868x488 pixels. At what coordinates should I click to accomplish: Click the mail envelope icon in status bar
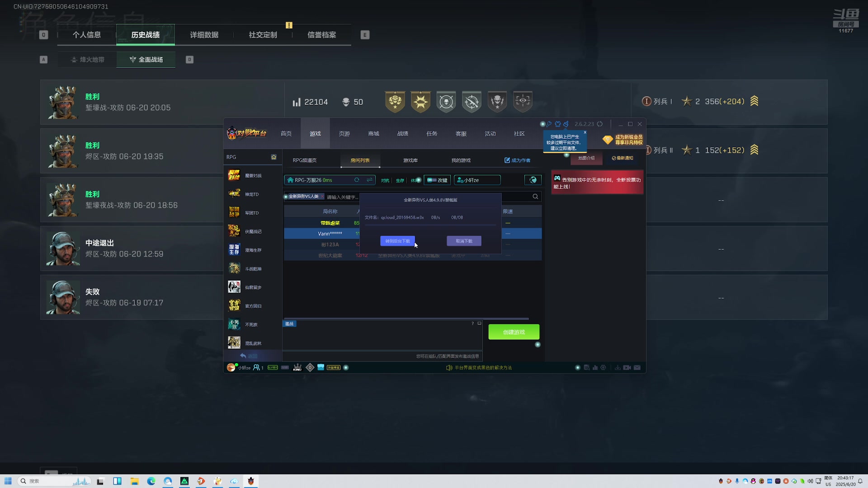637,367
